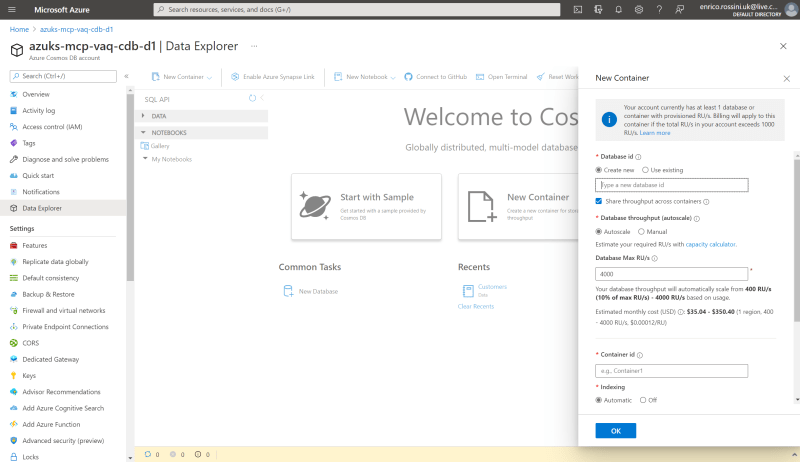This screenshot has width=800, height=462.
Task: Click the Container id info icon
Action: coord(640,355)
